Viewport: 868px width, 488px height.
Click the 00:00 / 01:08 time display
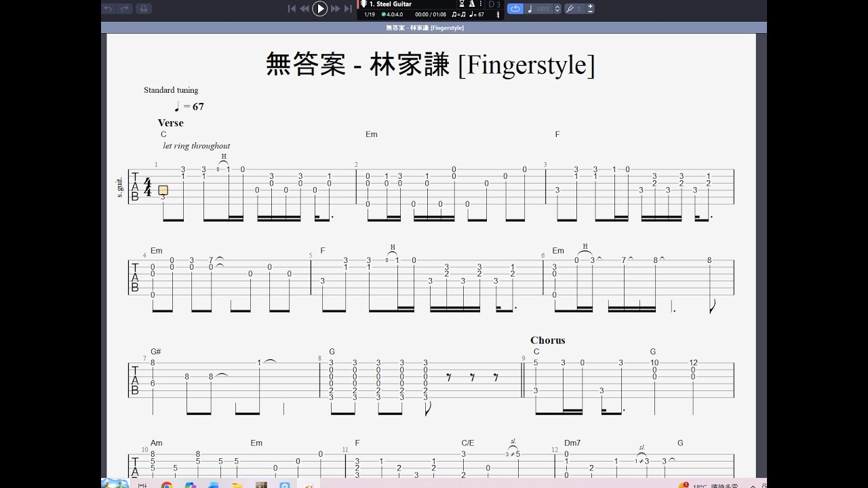(x=431, y=14)
